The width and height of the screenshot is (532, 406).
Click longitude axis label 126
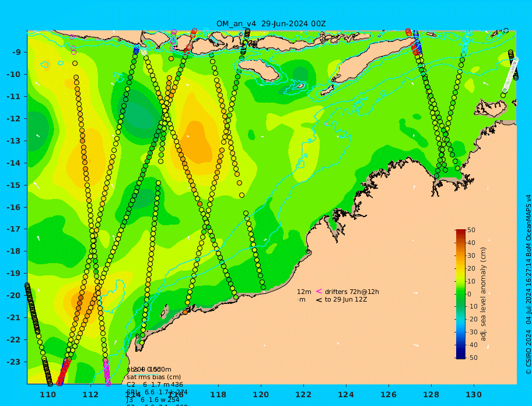coord(388,394)
